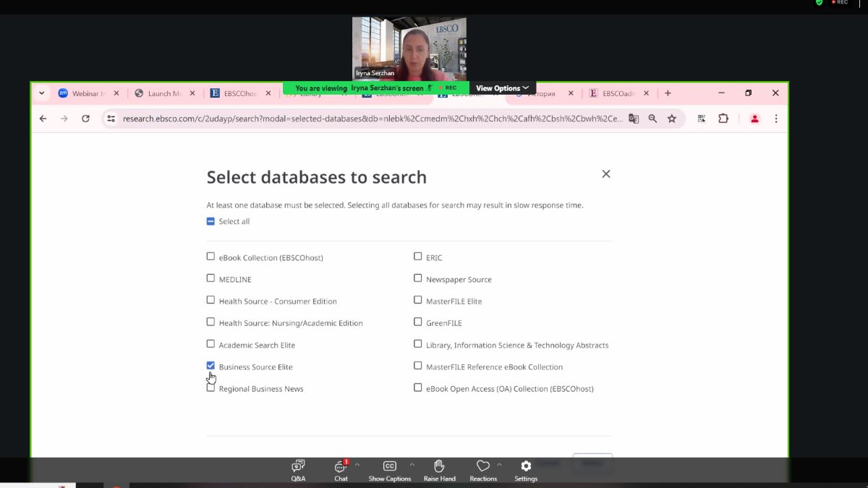Check the GreenFILE checkbox

(418, 322)
